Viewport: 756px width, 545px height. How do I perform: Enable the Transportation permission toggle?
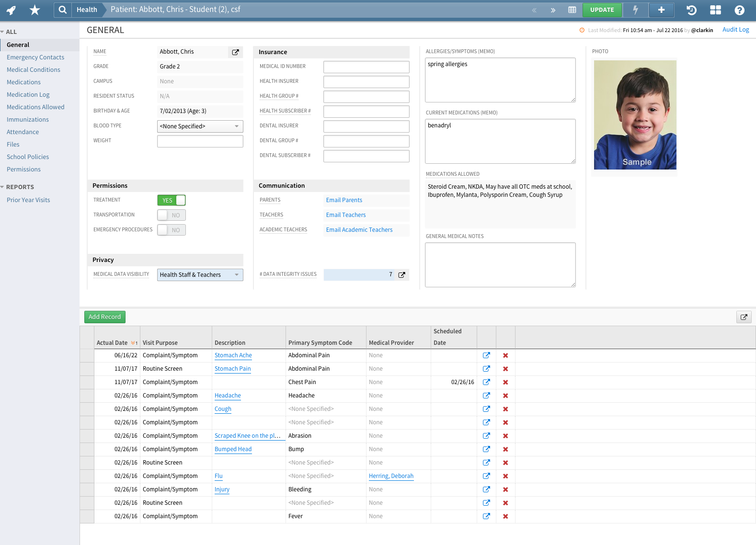[x=172, y=215]
